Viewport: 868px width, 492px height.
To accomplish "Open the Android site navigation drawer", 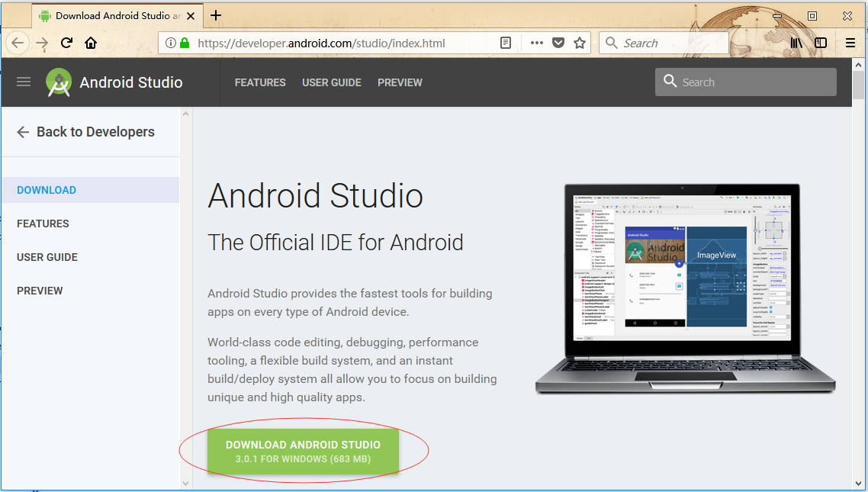I will click(x=24, y=82).
